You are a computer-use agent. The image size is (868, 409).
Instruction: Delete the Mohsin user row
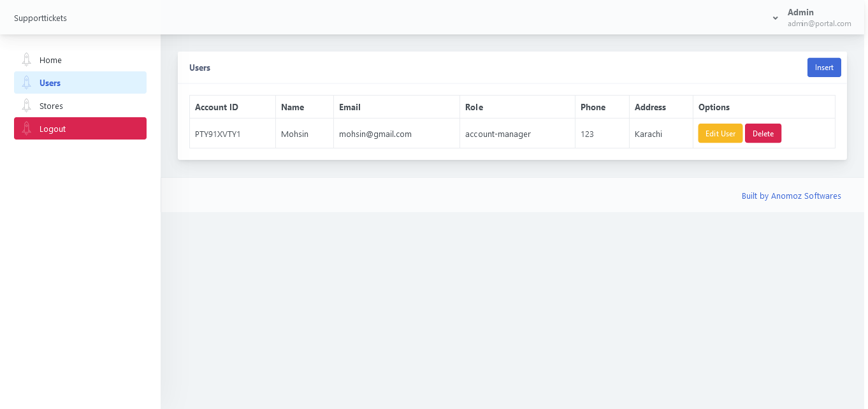[762, 134]
